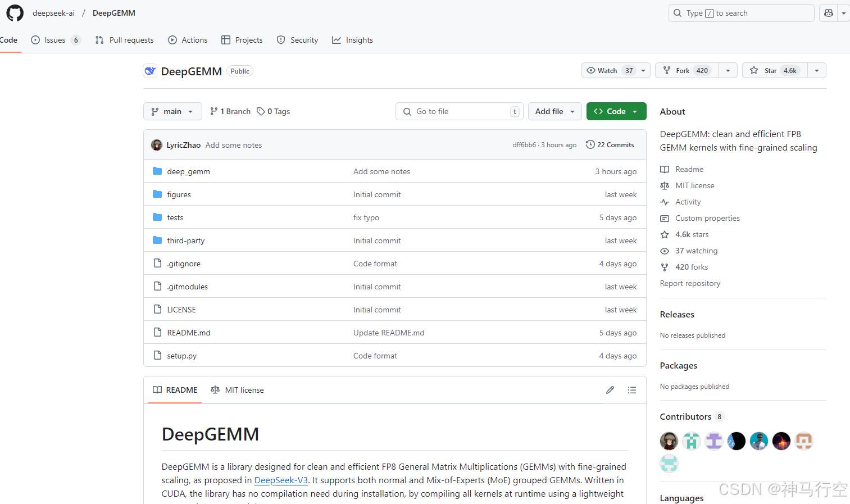Click the .gitmodules file icon
850x504 pixels.
[157, 287]
